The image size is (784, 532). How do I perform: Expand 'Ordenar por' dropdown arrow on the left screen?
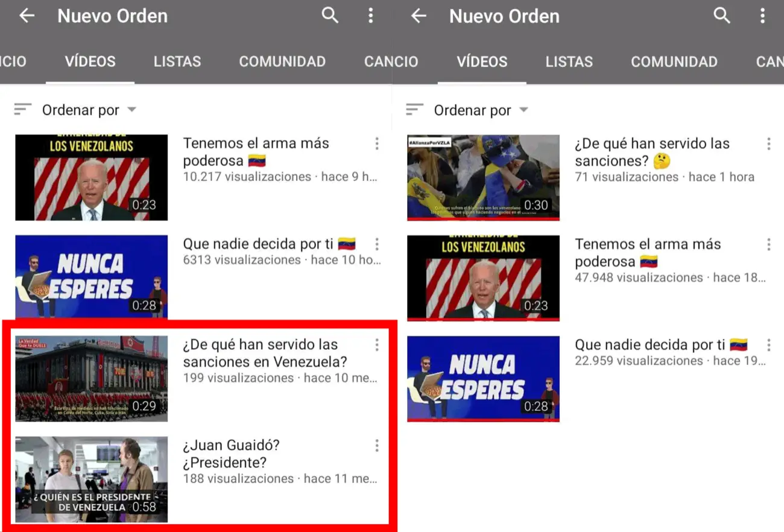131,110
